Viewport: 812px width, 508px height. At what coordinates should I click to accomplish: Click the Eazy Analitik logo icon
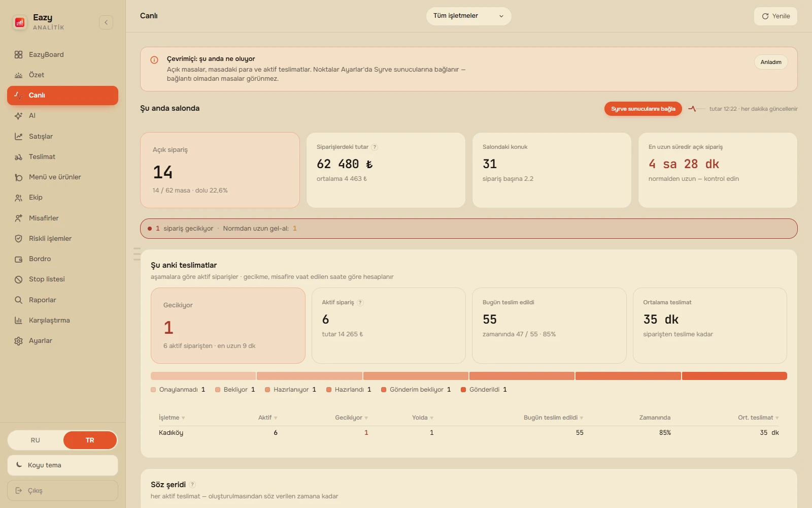pos(20,22)
